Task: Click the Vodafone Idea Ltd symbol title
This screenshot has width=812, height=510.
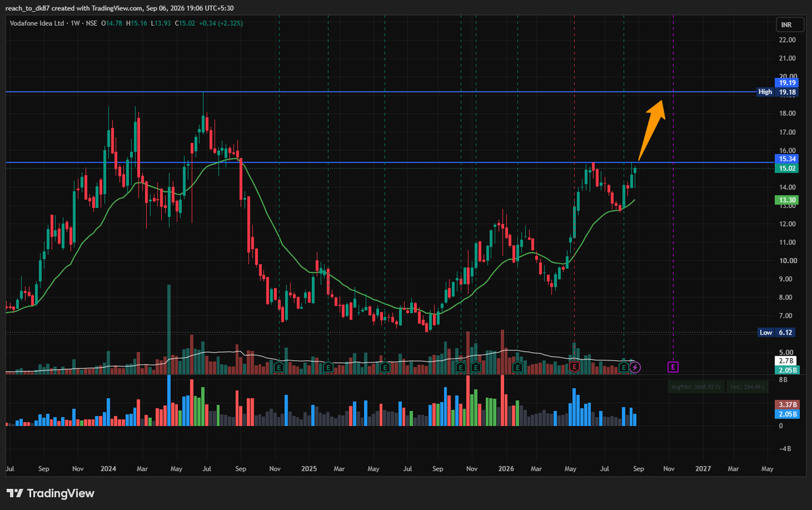Action: [37, 23]
